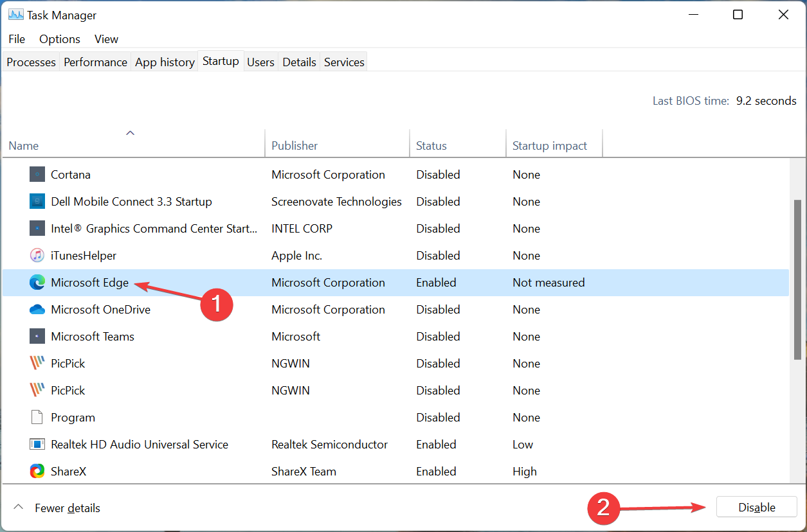Switch to the Services tab
807x532 pixels.
(343, 62)
